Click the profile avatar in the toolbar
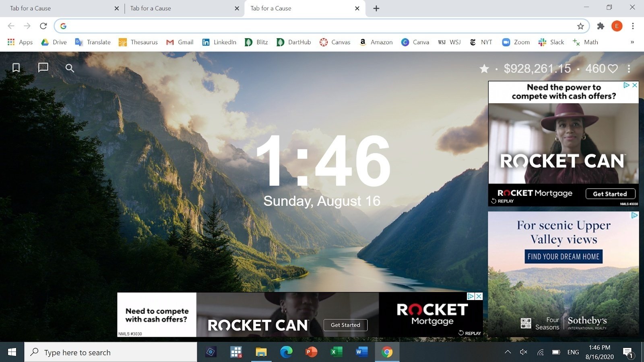The height and width of the screenshot is (362, 644). [x=617, y=26]
